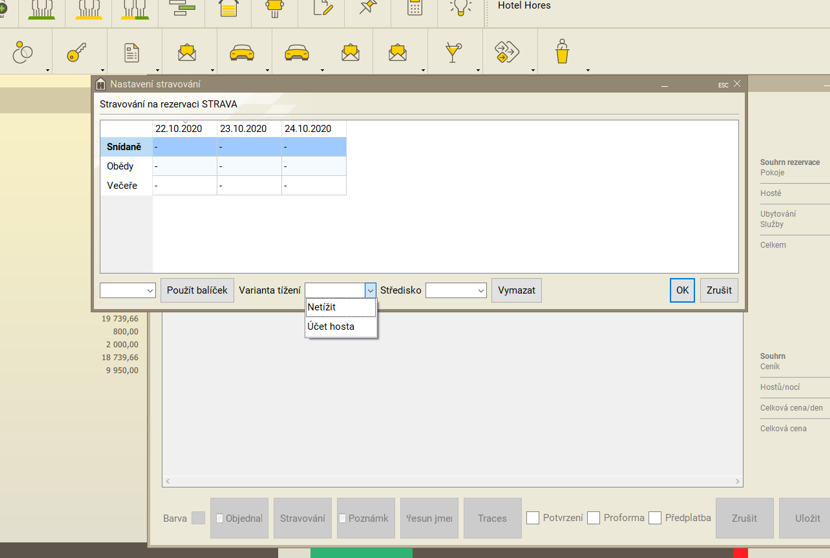Open the calculator icon in top toolbar
This screenshot has height=558, width=830.
(414, 8)
